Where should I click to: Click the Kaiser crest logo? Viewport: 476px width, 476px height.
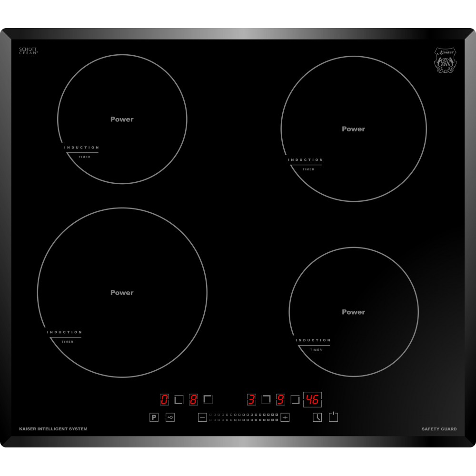point(445,59)
